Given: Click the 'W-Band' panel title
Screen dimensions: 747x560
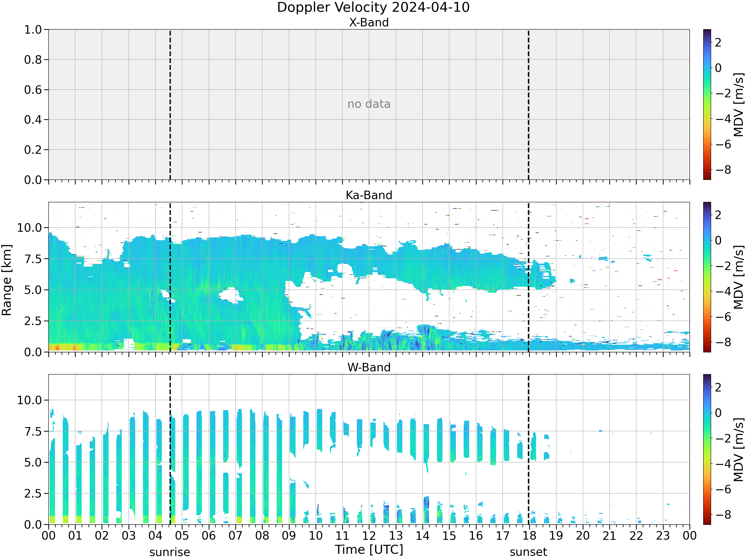Looking at the screenshot, I should click(369, 368).
